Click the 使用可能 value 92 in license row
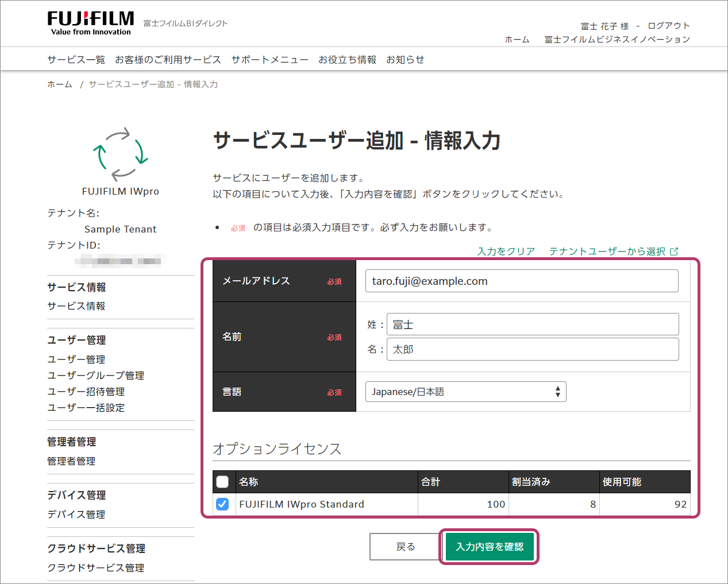This screenshot has height=584, width=728. (x=681, y=504)
